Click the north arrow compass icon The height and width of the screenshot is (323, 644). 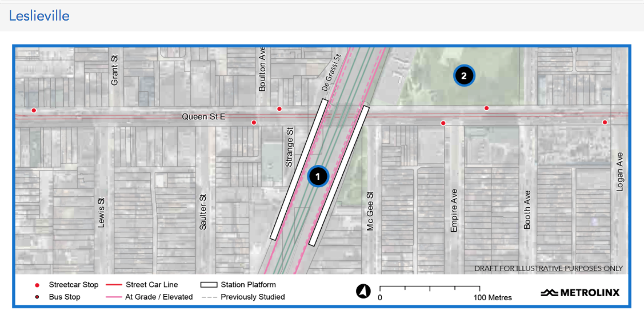tap(363, 292)
